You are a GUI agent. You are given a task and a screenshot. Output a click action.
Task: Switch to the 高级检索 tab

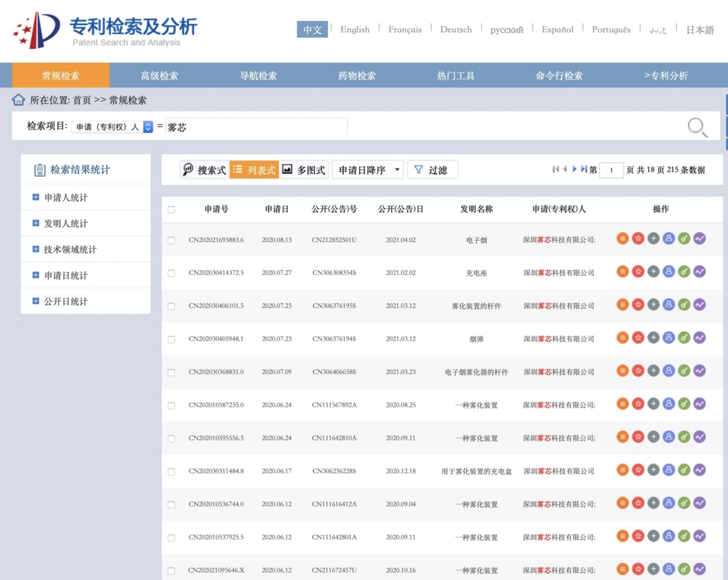[160, 75]
